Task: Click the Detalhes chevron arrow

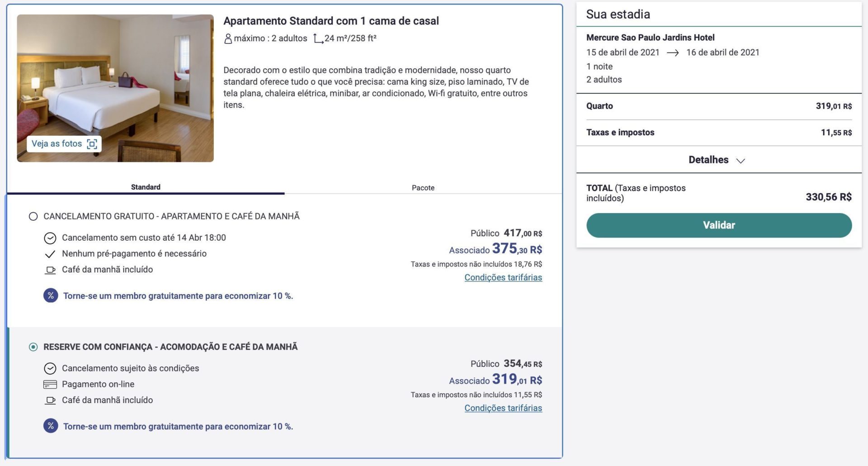Action: pos(741,161)
